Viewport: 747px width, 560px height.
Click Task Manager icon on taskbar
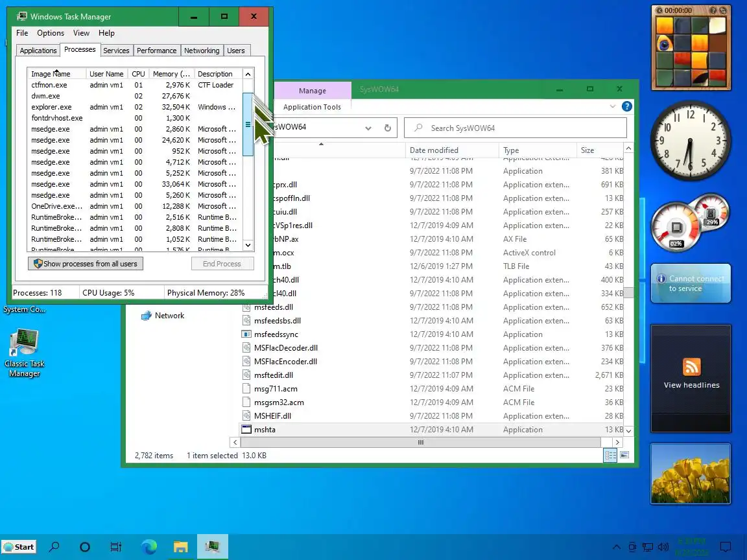(212, 546)
